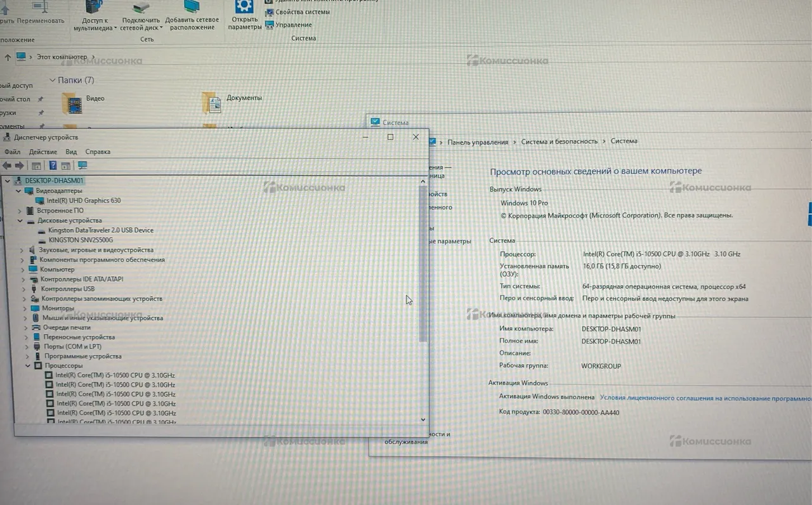812x505 pixels.
Task: Click the Back arrow in Device Manager toolbar
Action: (7, 166)
